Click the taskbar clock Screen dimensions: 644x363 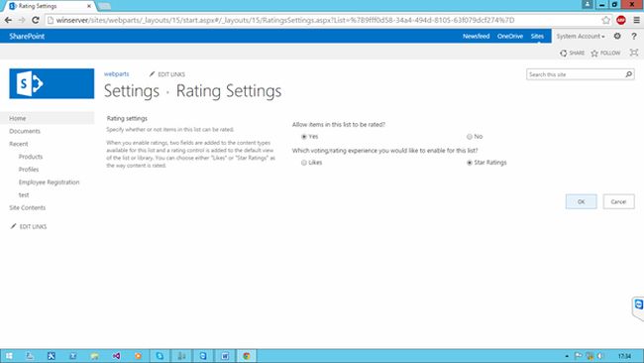pos(625,356)
